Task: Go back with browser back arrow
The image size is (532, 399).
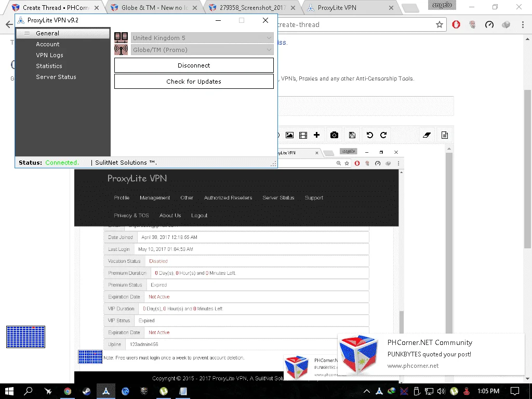Action: [9, 24]
